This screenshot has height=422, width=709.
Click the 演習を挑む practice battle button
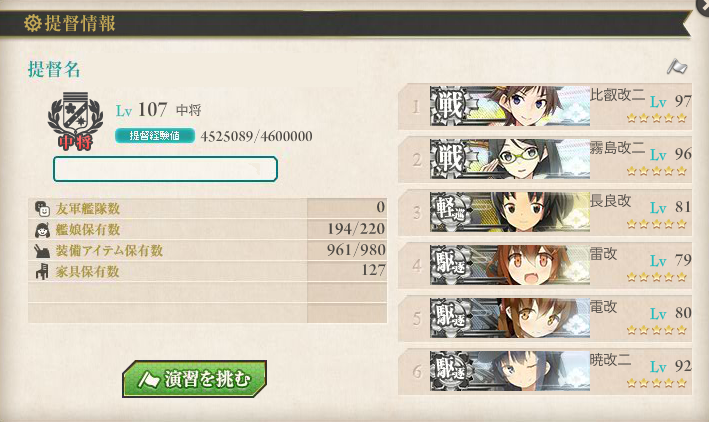[x=194, y=379]
